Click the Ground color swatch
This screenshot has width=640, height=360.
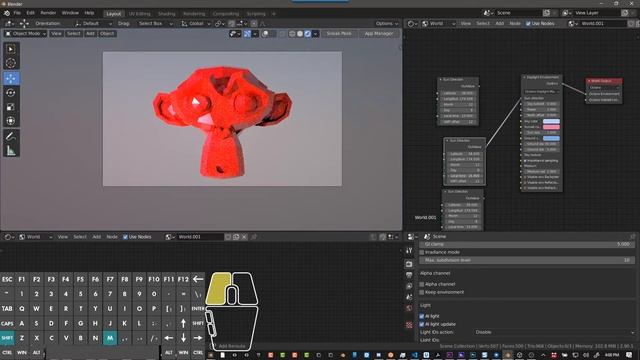coord(551,138)
